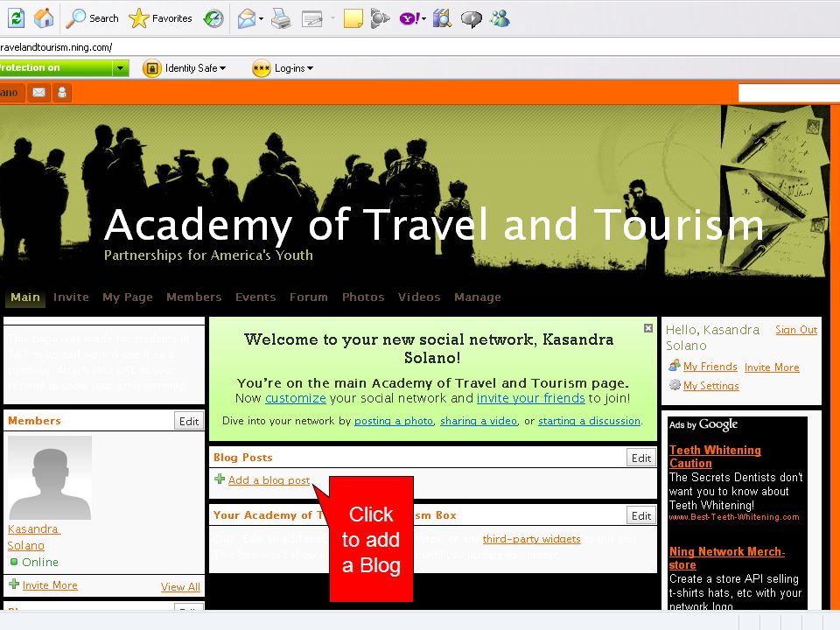Screen dimensions: 840x630
Task: Switch to the Events tab
Action: [255, 297]
